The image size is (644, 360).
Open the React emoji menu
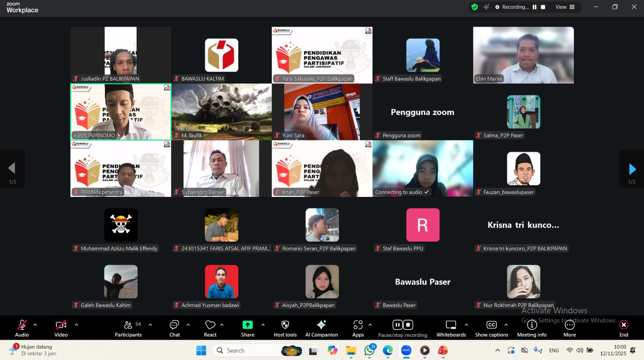point(210,328)
